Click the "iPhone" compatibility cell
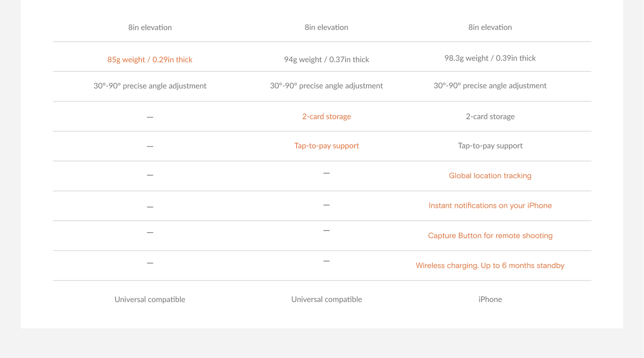 click(x=490, y=299)
